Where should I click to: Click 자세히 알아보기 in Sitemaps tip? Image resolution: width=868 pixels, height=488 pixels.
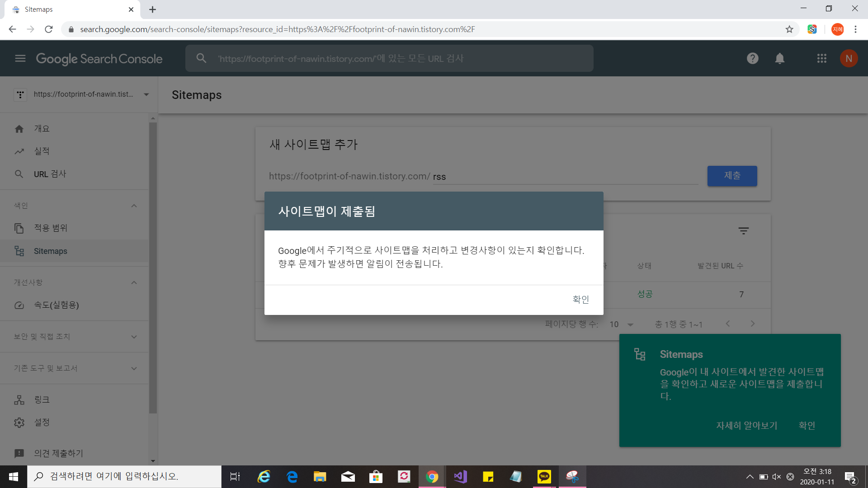pyautogui.click(x=746, y=426)
